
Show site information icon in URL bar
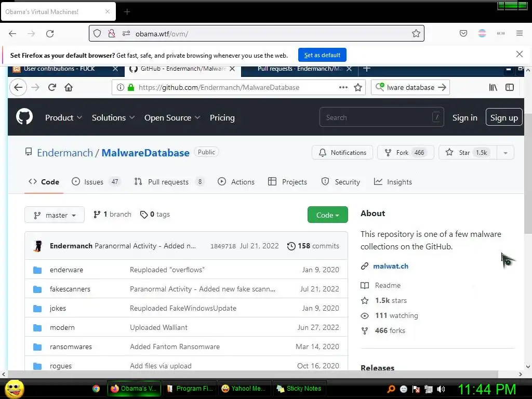121,87
